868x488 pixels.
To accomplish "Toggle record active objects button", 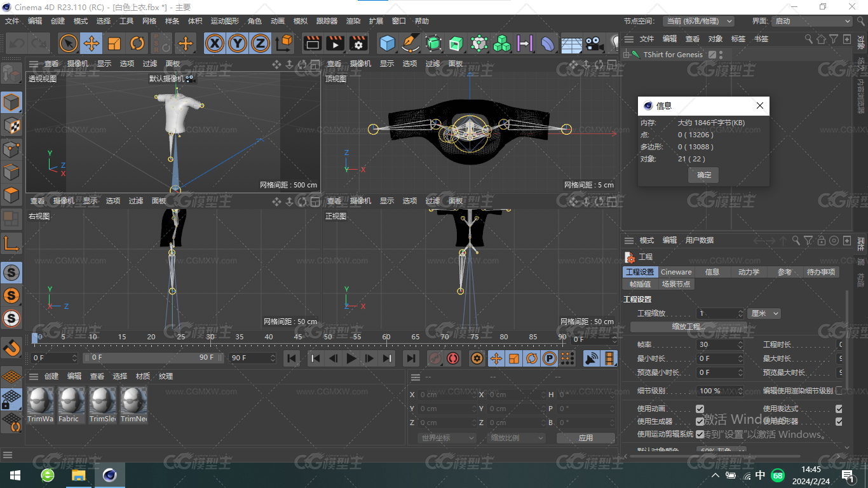I will [x=435, y=358].
